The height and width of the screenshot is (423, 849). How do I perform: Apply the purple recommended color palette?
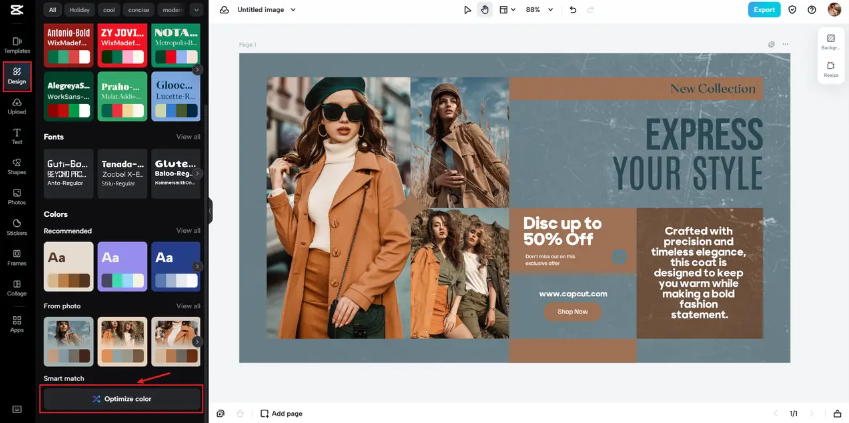[122, 266]
